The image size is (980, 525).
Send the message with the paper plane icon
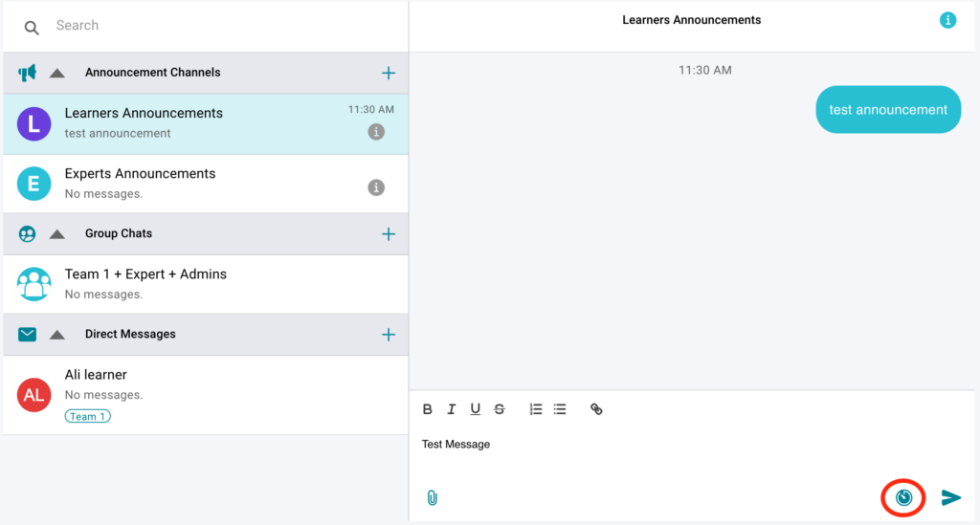tap(950, 497)
